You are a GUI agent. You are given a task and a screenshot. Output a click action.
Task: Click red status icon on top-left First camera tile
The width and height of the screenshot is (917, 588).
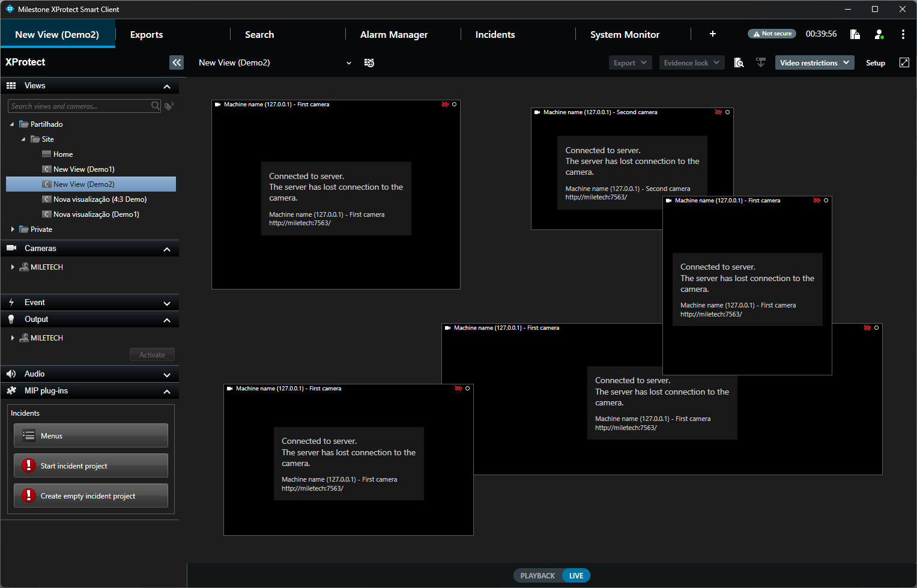pyautogui.click(x=445, y=105)
